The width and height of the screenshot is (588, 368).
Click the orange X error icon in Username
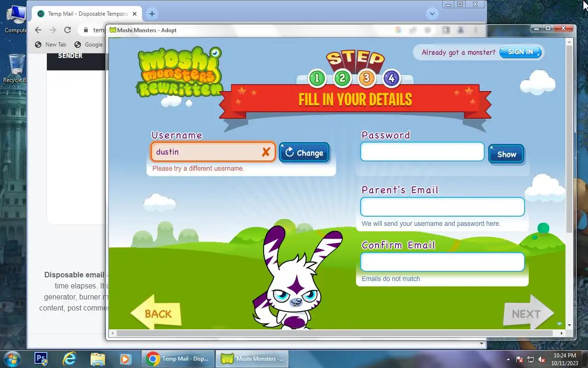click(x=266, y=152)
